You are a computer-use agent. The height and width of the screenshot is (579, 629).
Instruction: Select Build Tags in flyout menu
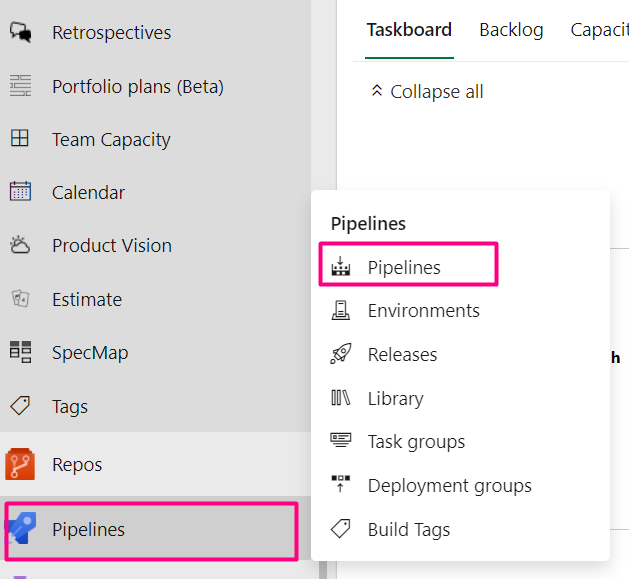coord(408,530)
